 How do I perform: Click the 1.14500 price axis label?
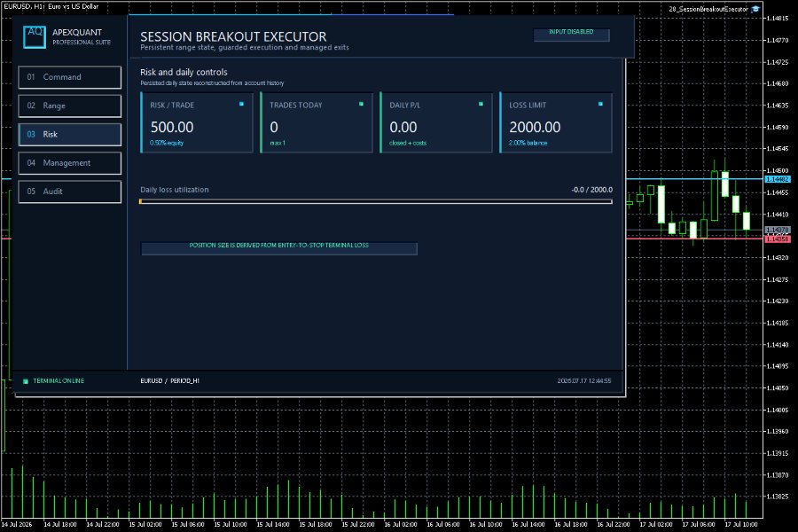(778, 170)
